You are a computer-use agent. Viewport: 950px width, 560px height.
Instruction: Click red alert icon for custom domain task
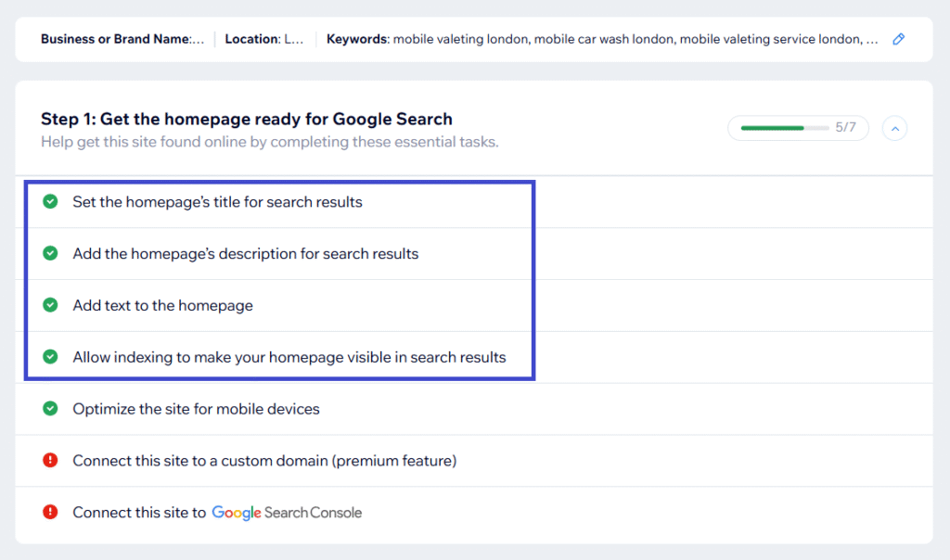click(50, 461)
